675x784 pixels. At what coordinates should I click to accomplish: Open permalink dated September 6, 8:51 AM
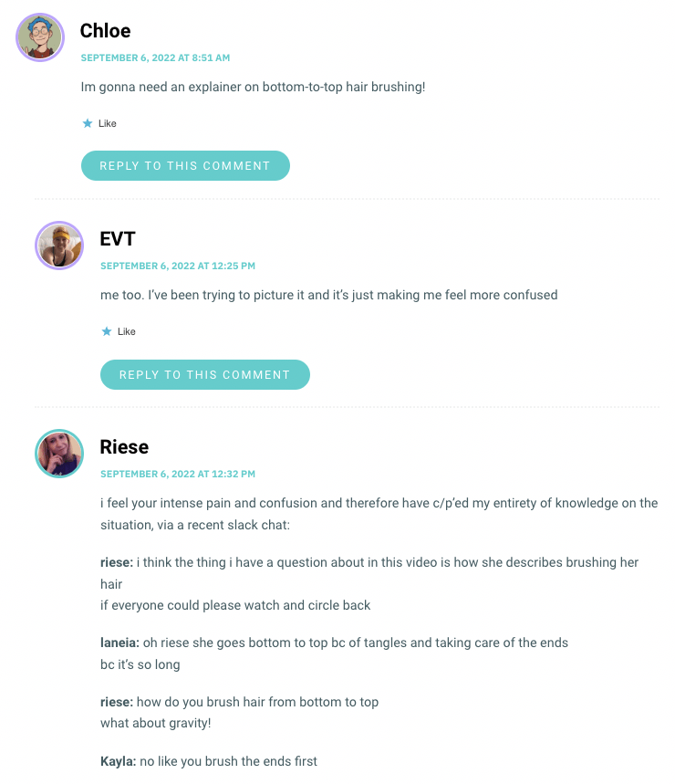(155, 58)
